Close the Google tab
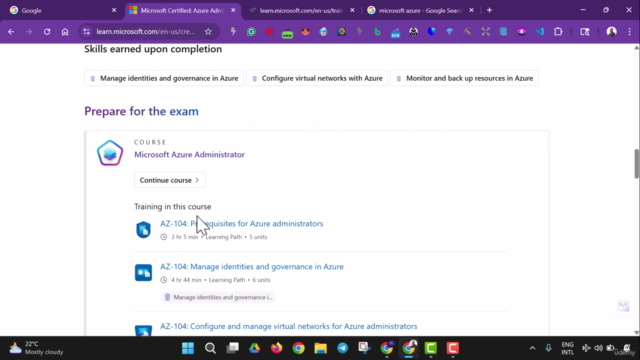The image size is (640, 360). point(114,10)
